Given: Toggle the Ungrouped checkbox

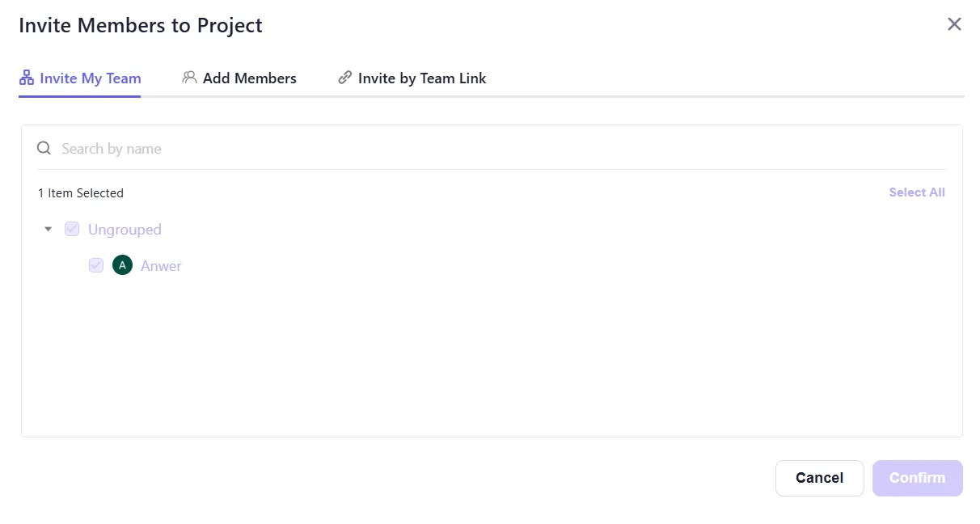Looking at the screenshot, I should click(x=72, y=229).
